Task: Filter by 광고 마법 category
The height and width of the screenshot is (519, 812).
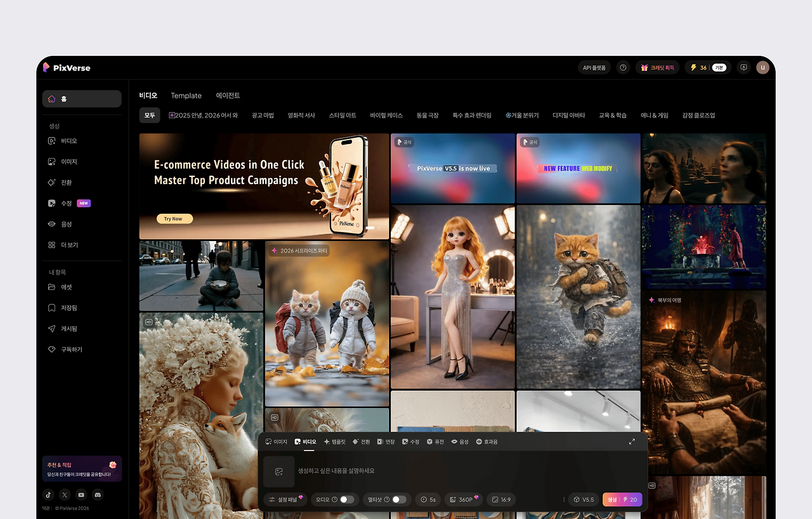Action: pyautogui.click(x=263, y=115)
